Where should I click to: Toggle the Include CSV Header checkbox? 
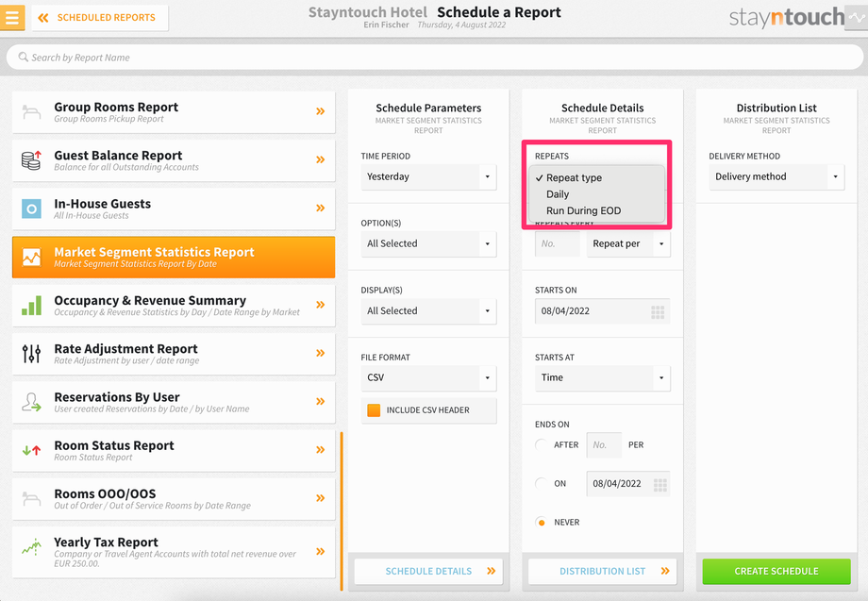374,410
